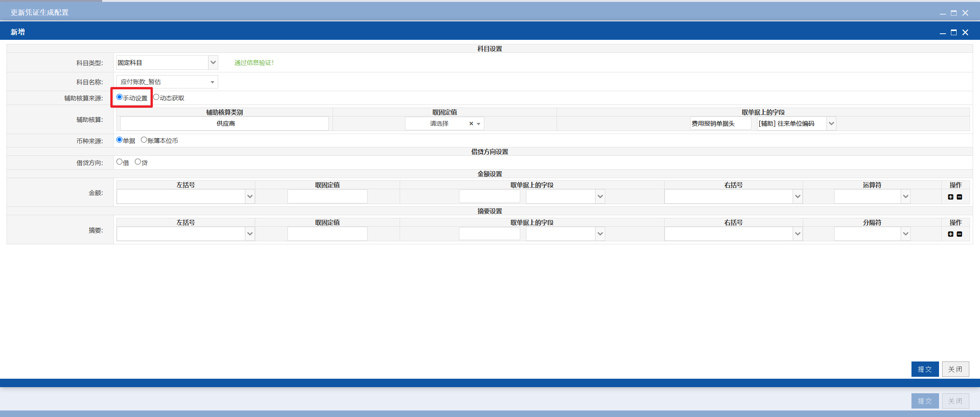Remove row in 金额 table
The width and height of the screenshot is (980, 417).
[x=959, y=197]
